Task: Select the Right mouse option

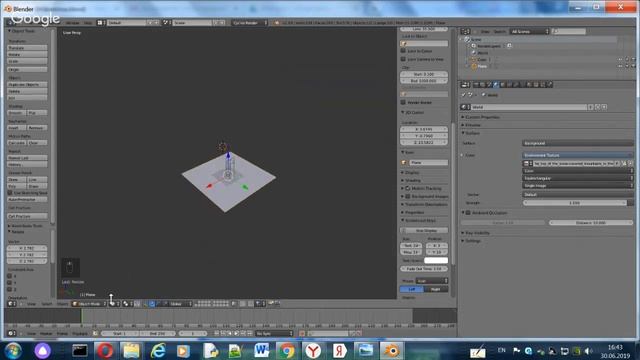Action: pyautogui.click(x=436, y=289)
